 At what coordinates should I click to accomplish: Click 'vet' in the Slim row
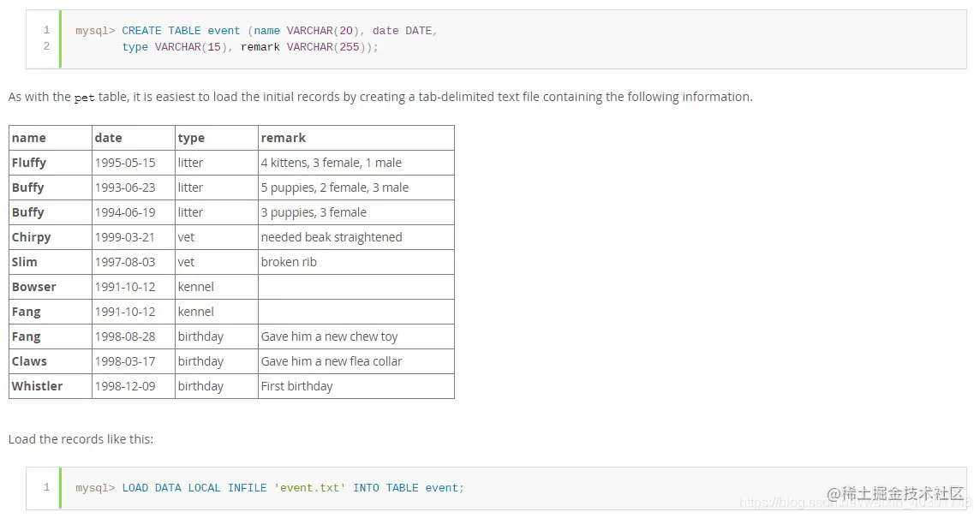(186, 262)
